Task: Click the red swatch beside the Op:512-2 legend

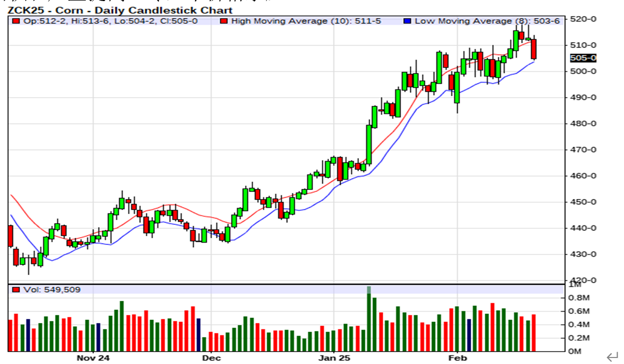Action: pos(16,21)
